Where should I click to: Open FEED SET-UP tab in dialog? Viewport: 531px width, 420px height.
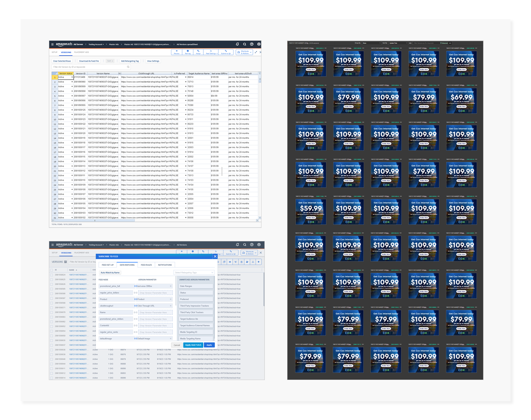coord(108,265)
